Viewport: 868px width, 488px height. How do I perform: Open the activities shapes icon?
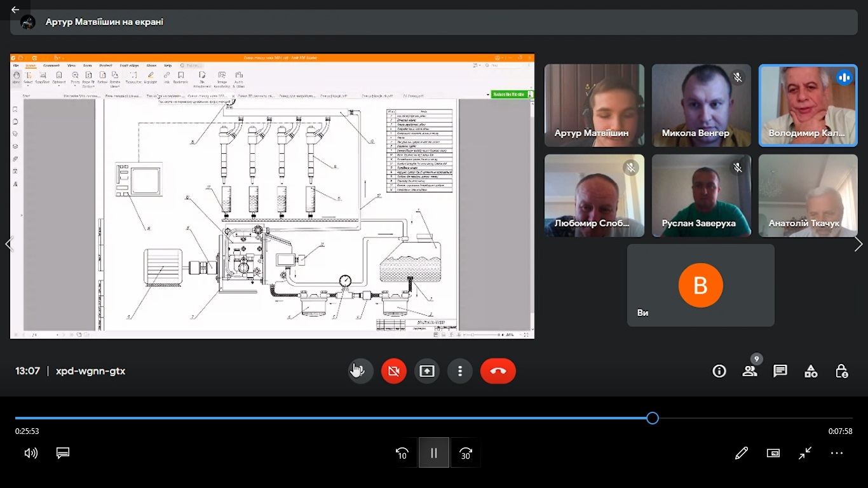tap(811, 371)
